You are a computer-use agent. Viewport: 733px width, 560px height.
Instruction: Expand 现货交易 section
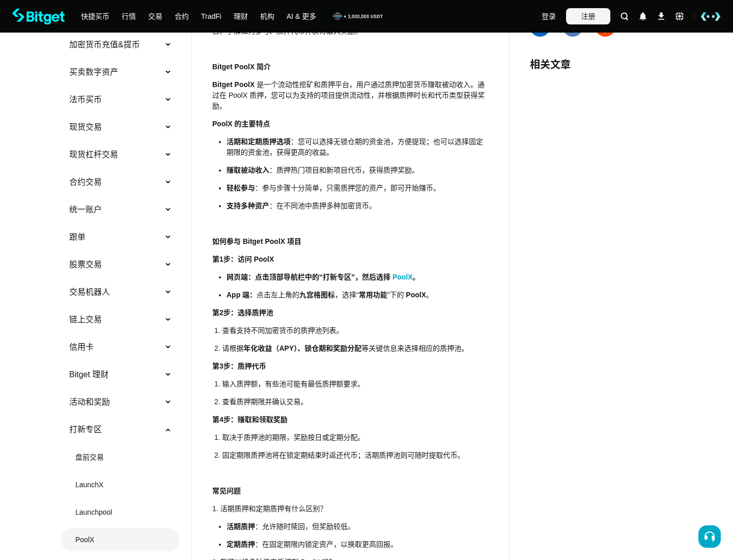(x=120, y=127)
